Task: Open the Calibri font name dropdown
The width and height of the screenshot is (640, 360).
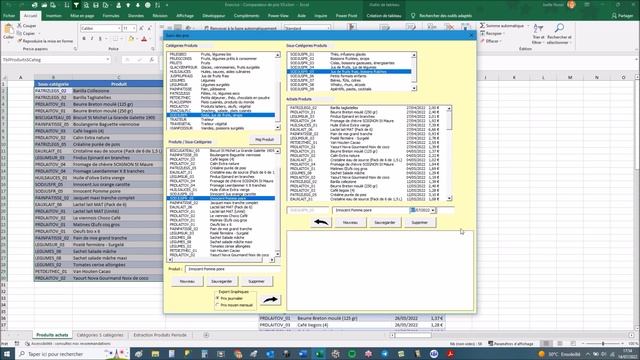Action: (x=119, y=28)
